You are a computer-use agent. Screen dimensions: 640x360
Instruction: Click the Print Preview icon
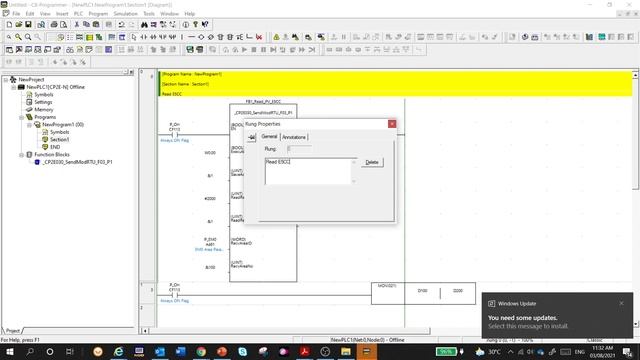(63, 24)
